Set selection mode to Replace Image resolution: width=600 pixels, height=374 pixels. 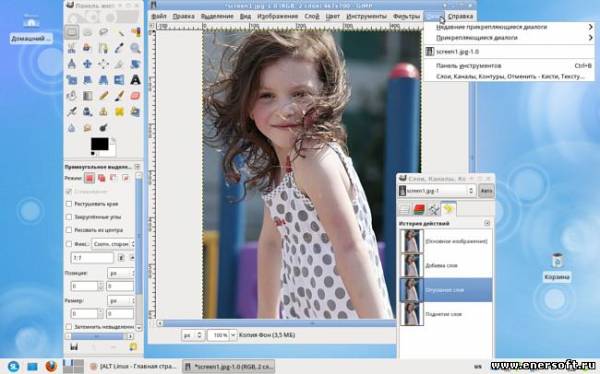pos(90,178)
